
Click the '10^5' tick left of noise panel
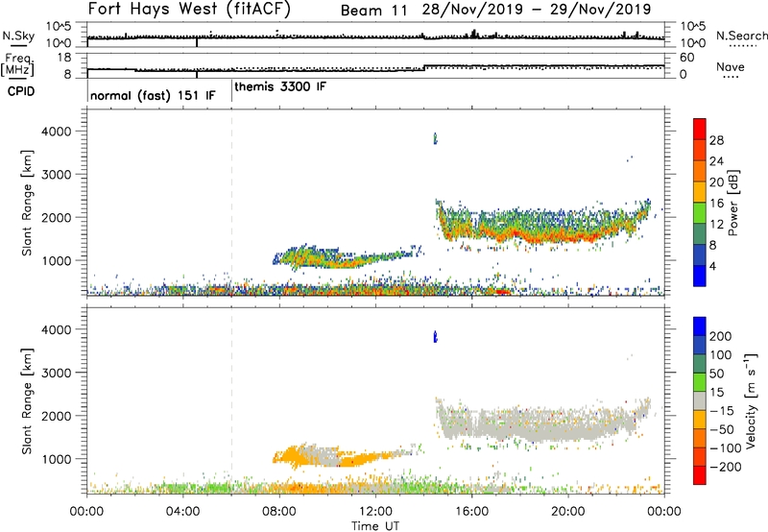[59, 26]
